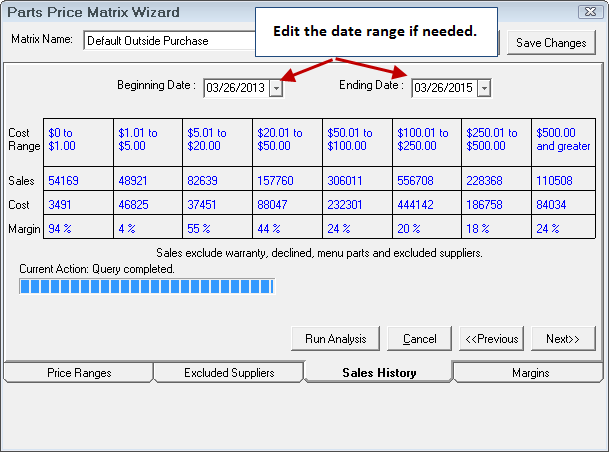609x452 pixels.
Task: Close the Parts Price Matrix Wizard window
Action: click(590, 12)
